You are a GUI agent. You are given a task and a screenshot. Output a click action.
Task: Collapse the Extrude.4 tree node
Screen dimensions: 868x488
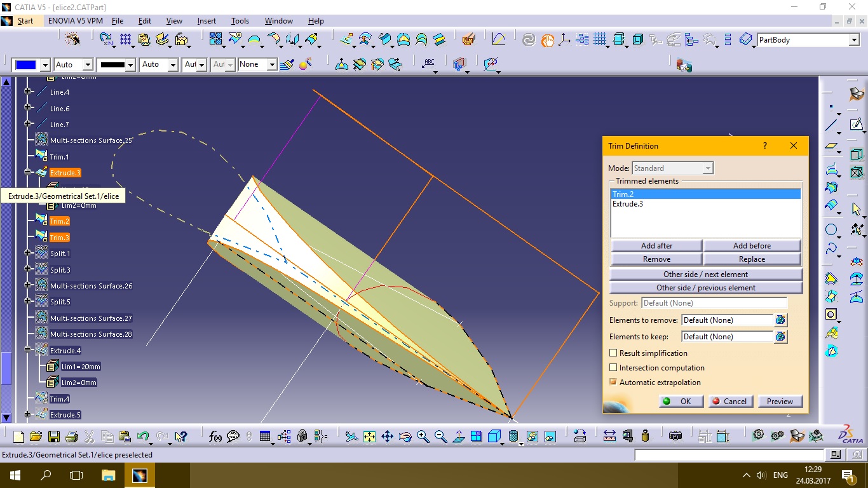pyautogui.click(x=28, y=349)
